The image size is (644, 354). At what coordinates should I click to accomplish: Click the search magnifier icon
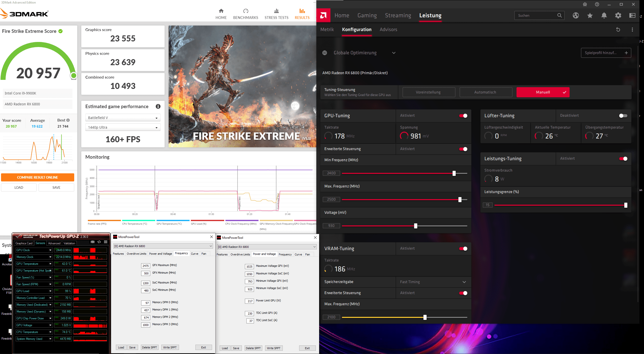559,15
